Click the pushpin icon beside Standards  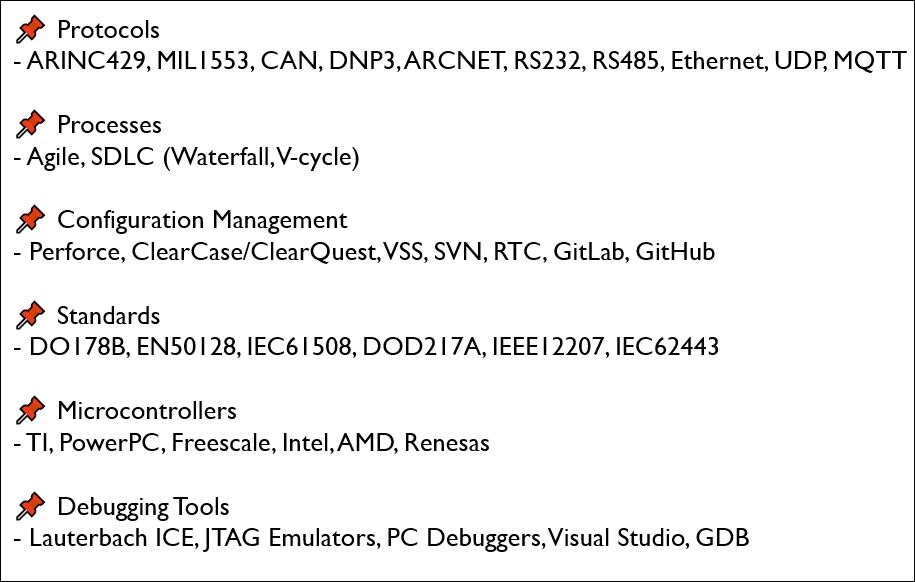coord(31,316)
